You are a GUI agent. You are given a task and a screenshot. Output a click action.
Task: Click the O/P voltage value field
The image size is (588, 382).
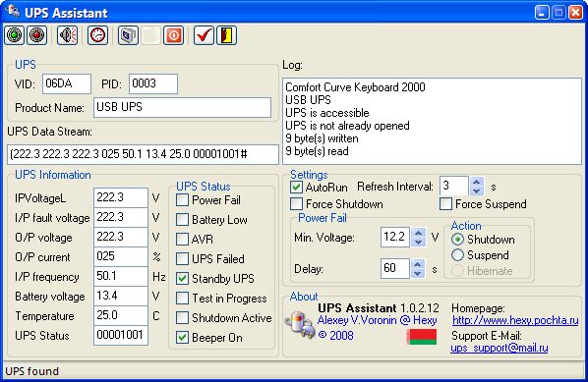click(121, 237)
